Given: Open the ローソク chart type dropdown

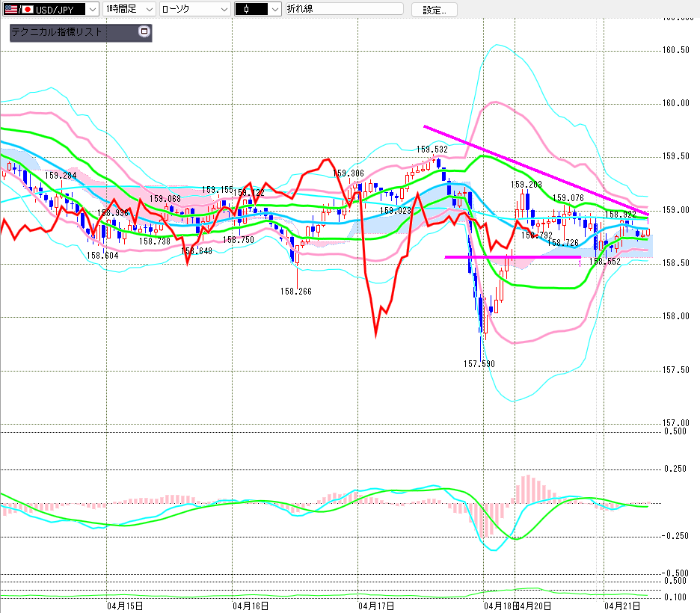Looking at the screenshot, I should pos(222,9).
